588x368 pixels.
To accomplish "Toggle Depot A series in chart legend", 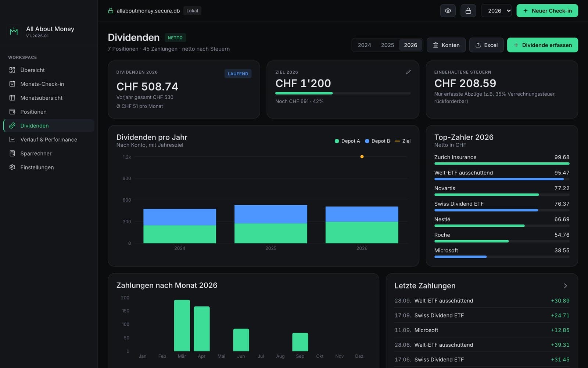I will pos(347,141).
